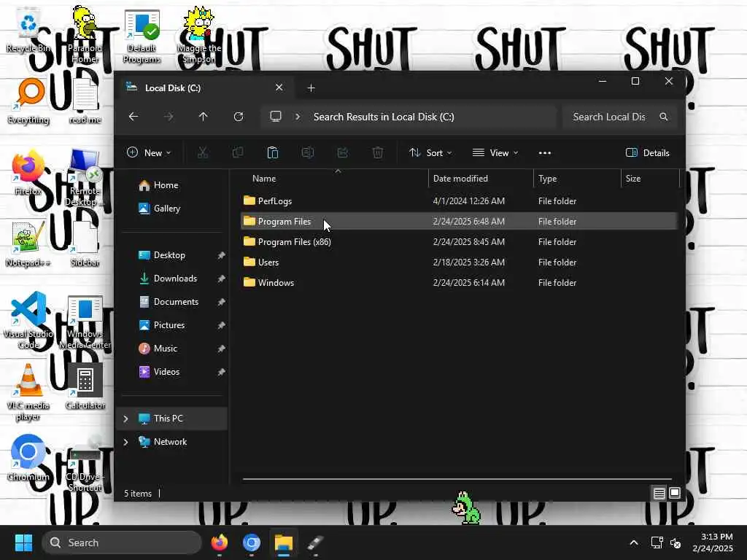The width and height of the screenshot is (747, 560).
Task: Click the Paste clipboard icon
Action: point(273,152)
